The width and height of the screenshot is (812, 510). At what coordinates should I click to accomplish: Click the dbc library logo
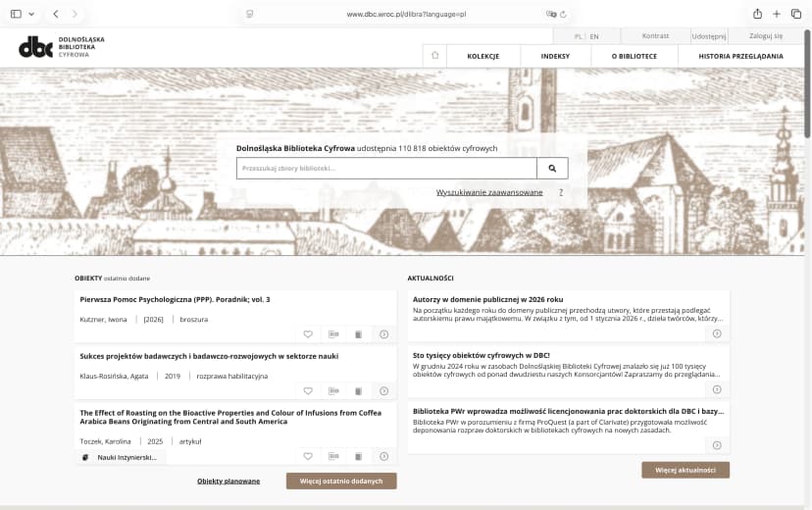coord(61,47)
